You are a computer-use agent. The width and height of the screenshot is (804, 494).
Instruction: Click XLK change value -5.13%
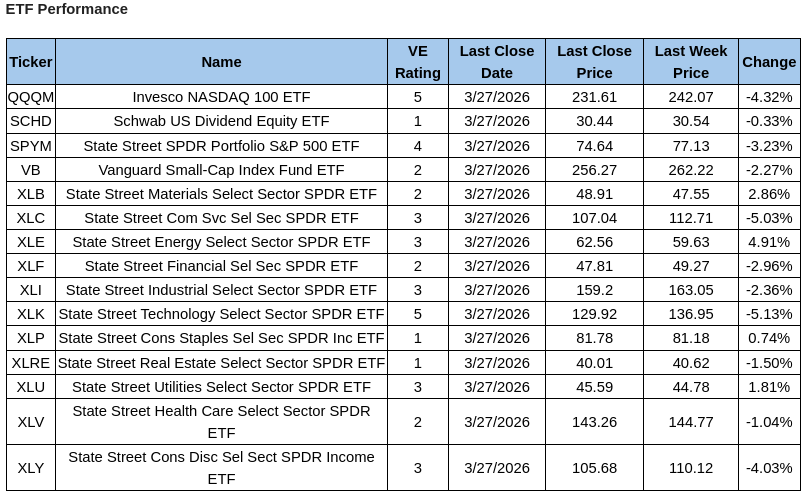click(769, 314)
